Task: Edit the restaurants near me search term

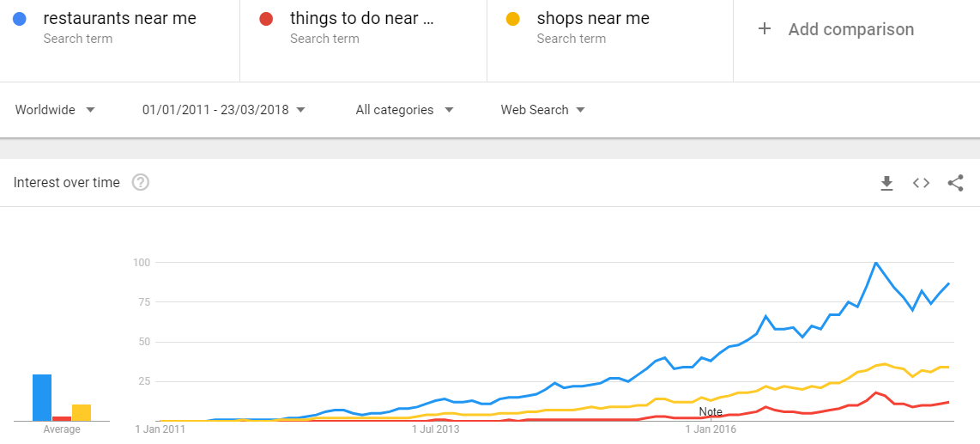Action: click(x=119, y=19)
